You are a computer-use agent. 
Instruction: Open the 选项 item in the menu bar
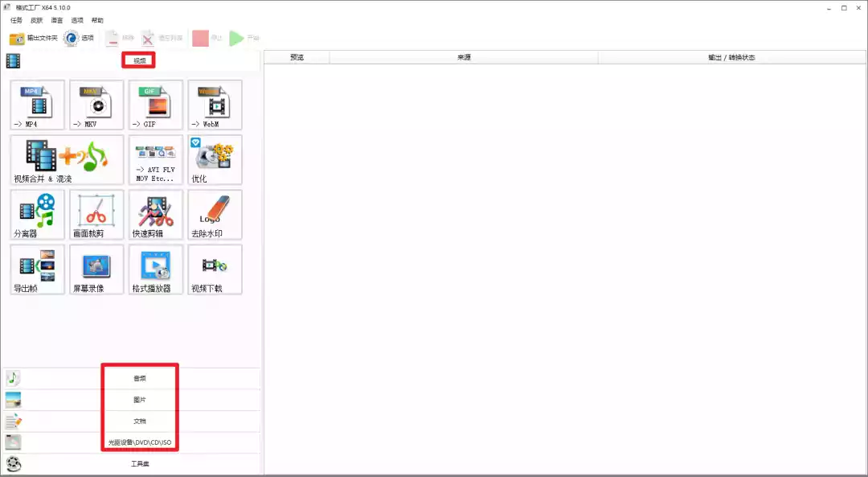77,20
